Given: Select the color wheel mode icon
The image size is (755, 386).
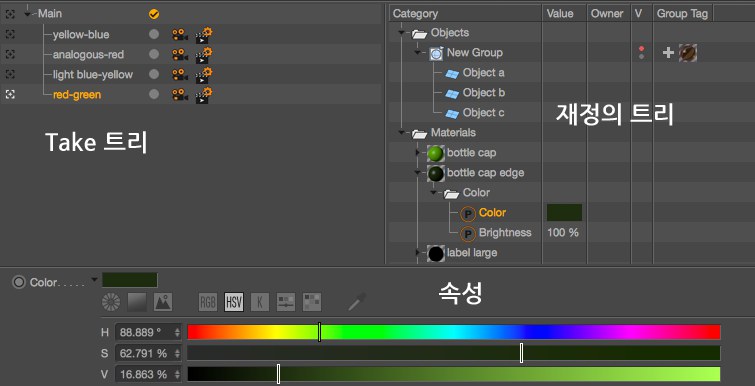Looking at the screenshot, I should pos(111,302).
